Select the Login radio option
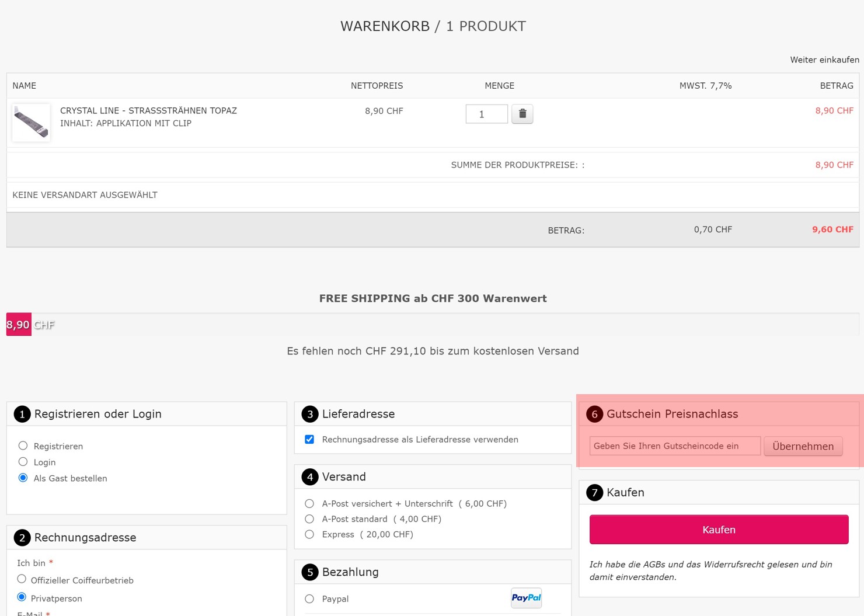This screenshot has width=864, height=616. pos(23,461)
